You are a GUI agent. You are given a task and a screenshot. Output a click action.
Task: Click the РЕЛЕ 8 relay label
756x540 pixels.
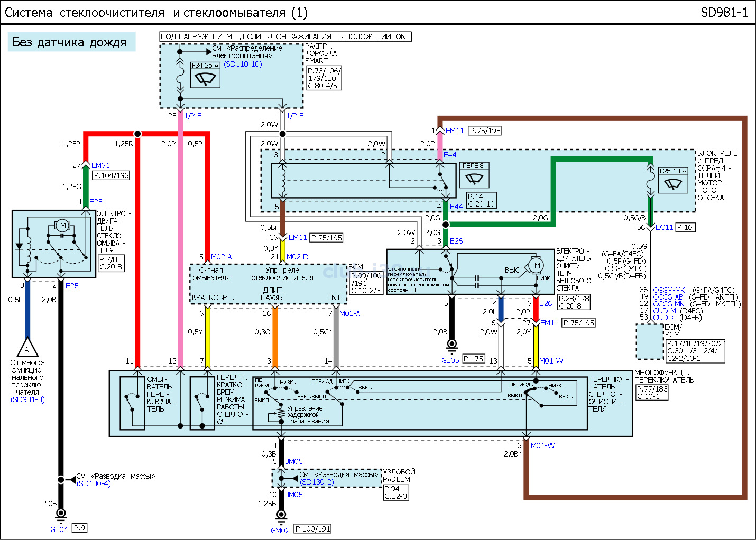[x=473, y=166]
